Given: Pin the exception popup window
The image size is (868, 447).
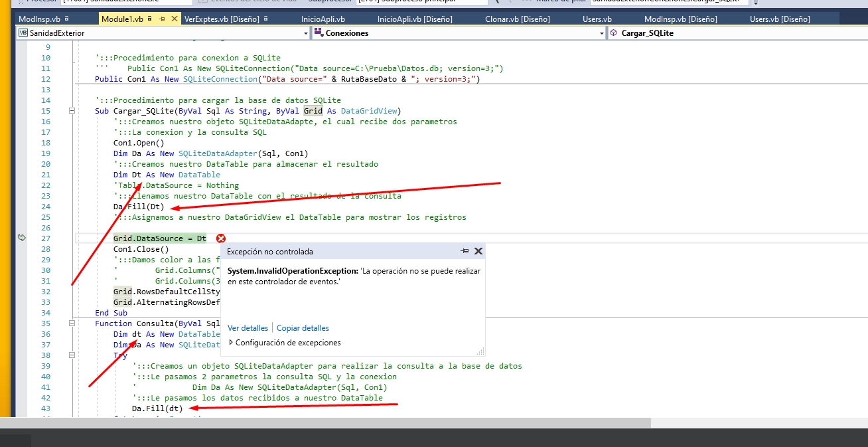Looking at the screenshot, I should tap(465, 251).
